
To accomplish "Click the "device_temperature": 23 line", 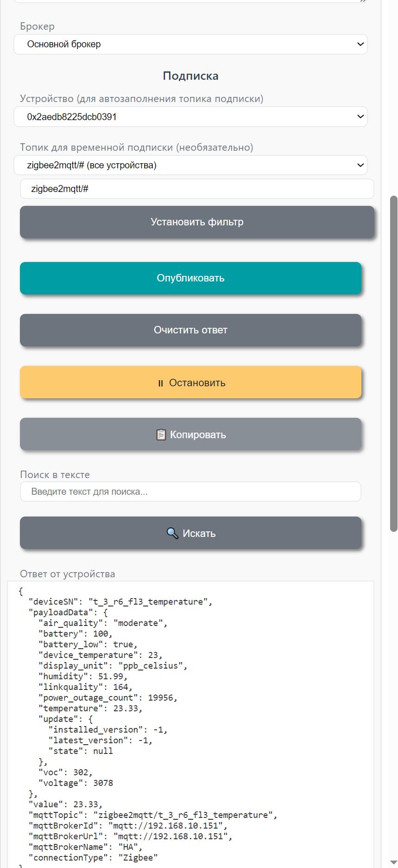I will (x=101, y=655).
